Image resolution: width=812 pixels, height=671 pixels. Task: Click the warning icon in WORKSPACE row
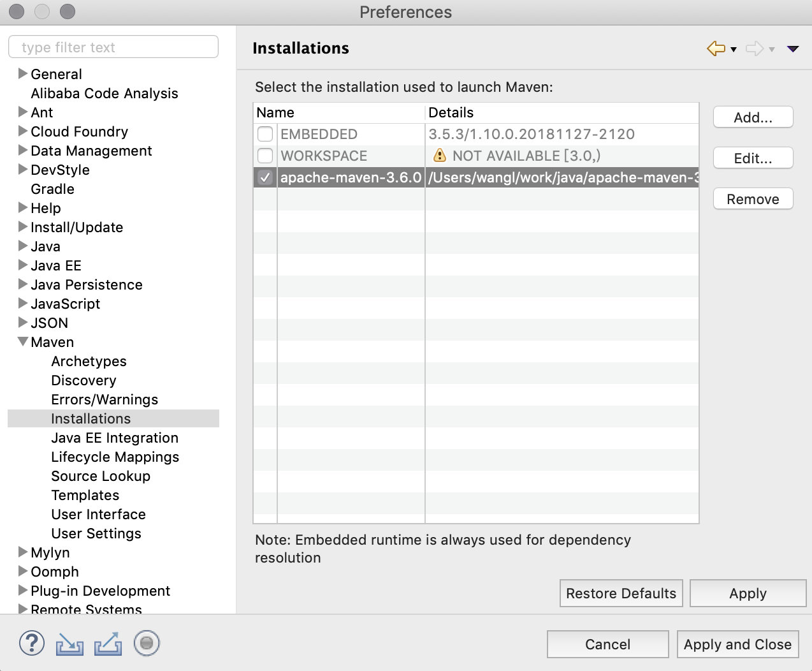tap(440, 156)
